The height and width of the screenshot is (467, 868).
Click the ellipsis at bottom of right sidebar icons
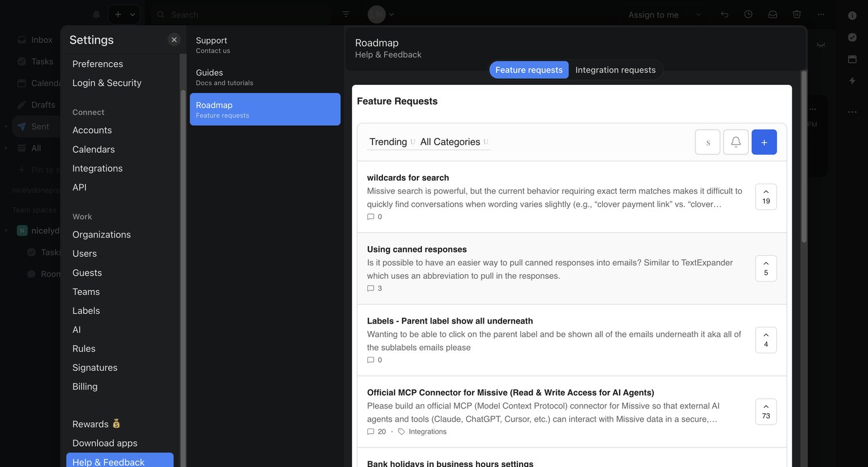coord(852,112)
